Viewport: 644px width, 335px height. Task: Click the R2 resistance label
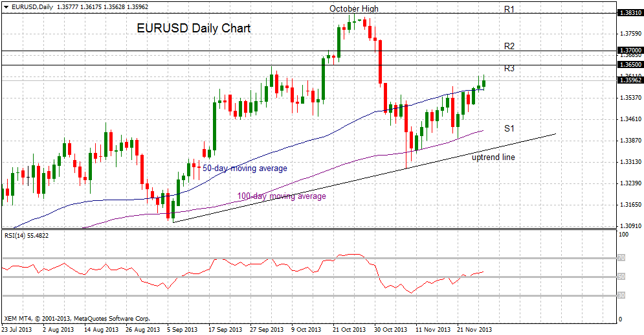509,46
